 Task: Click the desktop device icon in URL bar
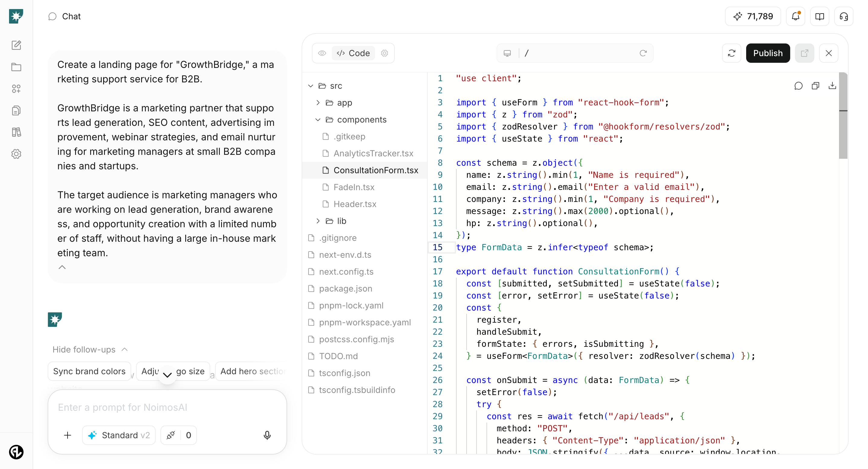[x=507, y=53]
